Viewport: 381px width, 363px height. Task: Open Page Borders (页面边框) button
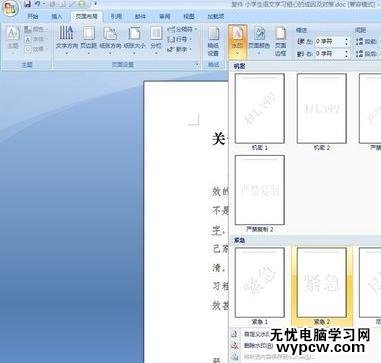[x=280, y=41]
